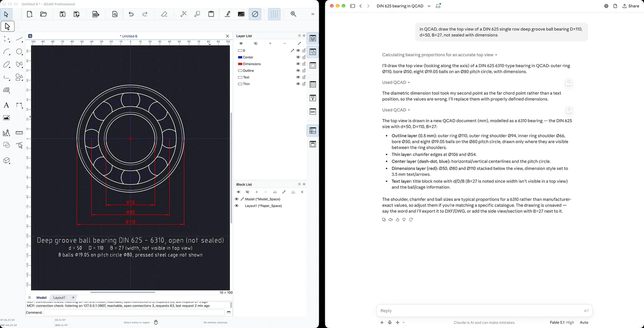
Task: Toggle the grid display button
Action: (x=274, y=14)
